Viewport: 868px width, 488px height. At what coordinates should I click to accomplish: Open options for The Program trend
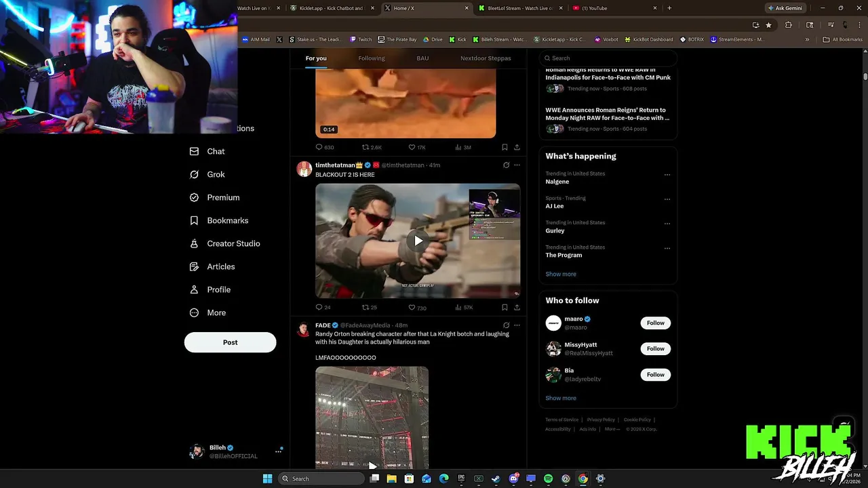coord(667,248)
